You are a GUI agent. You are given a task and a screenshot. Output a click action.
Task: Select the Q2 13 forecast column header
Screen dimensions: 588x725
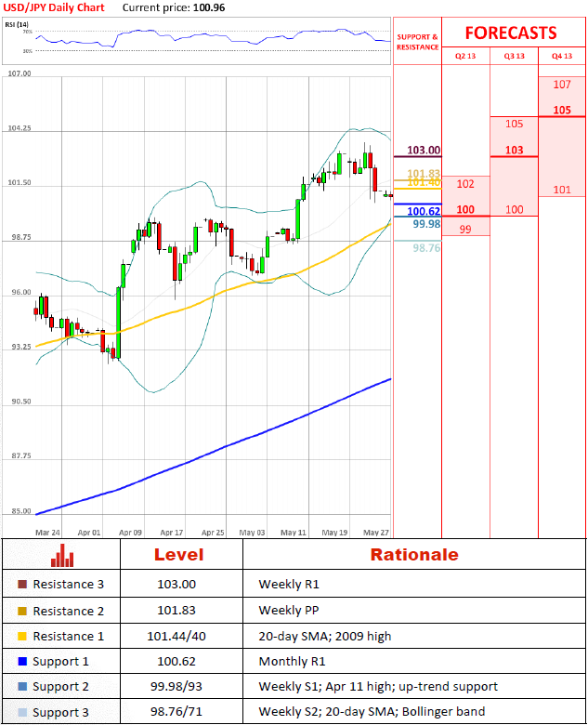coord(465,56)
